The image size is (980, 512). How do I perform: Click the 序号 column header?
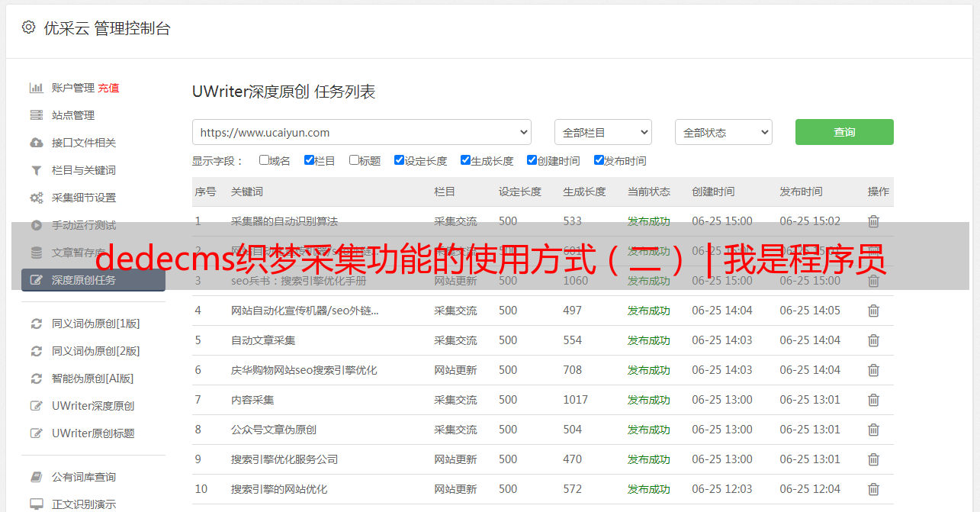click(206, 192)
